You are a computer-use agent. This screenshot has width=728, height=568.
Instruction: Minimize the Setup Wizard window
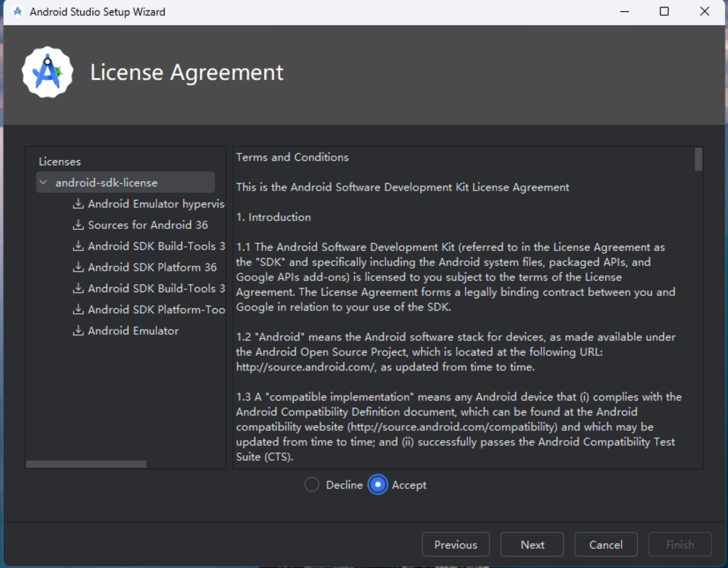point(624,12)
